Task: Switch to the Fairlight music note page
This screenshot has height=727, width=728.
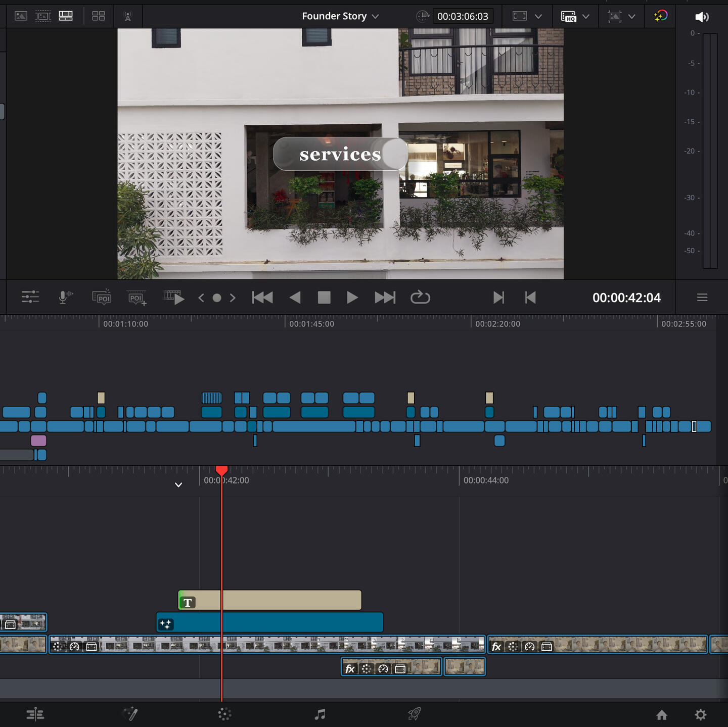Action: click(x=320, y=714)
